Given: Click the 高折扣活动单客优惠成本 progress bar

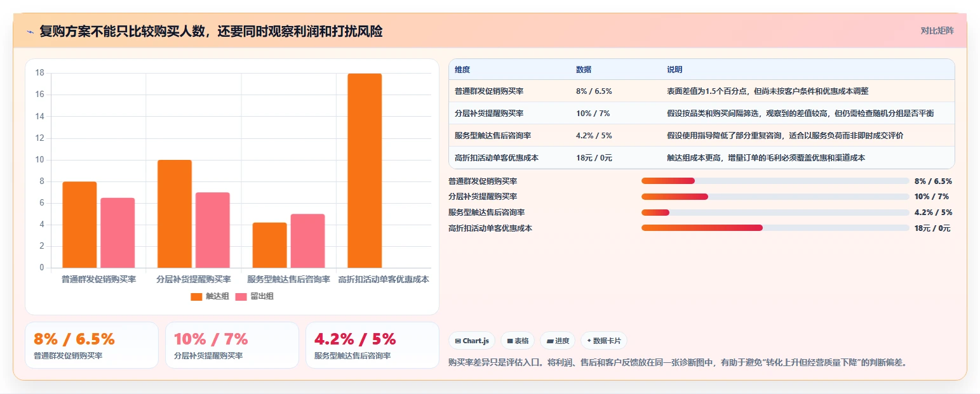Looking at the screenshot, I should pyautogui.click(x=775, y=228).
